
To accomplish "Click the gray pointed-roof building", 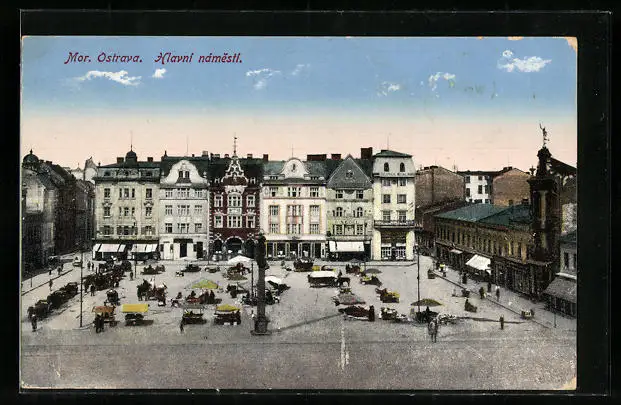I will 349,208.
